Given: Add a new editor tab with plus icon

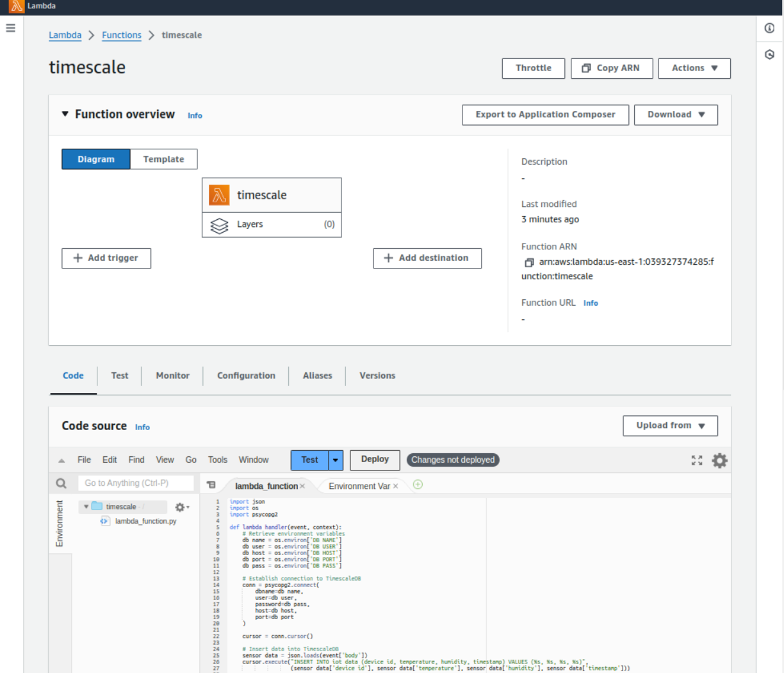Looking at the screenshot, I should [x=418, y=485].
